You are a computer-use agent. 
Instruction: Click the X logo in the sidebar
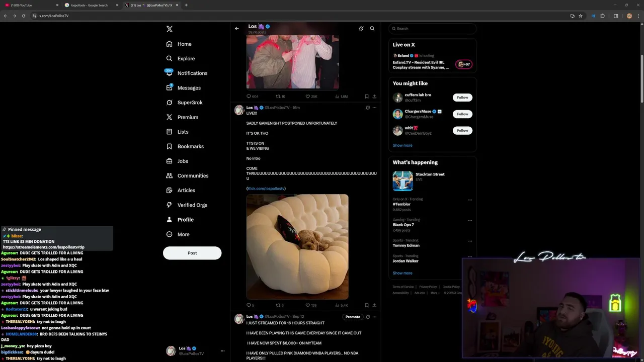pyautogui.click(x=170, y=29)
